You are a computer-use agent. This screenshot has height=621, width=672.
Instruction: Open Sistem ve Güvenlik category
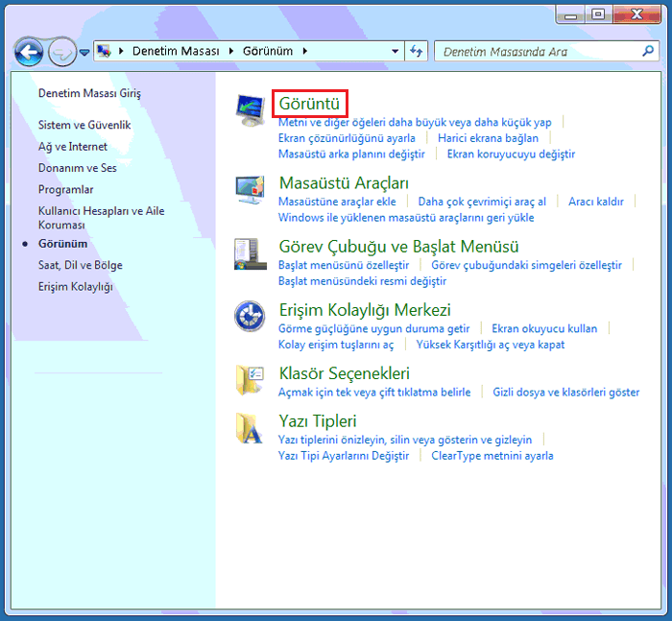(84, 125)
